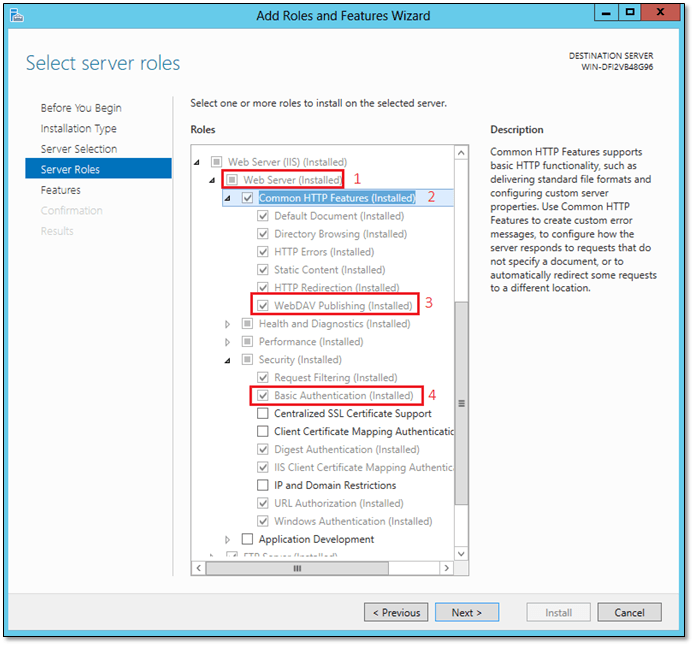
Task: Click the wizard icon in title bar
Action: [x=17, y=16]
